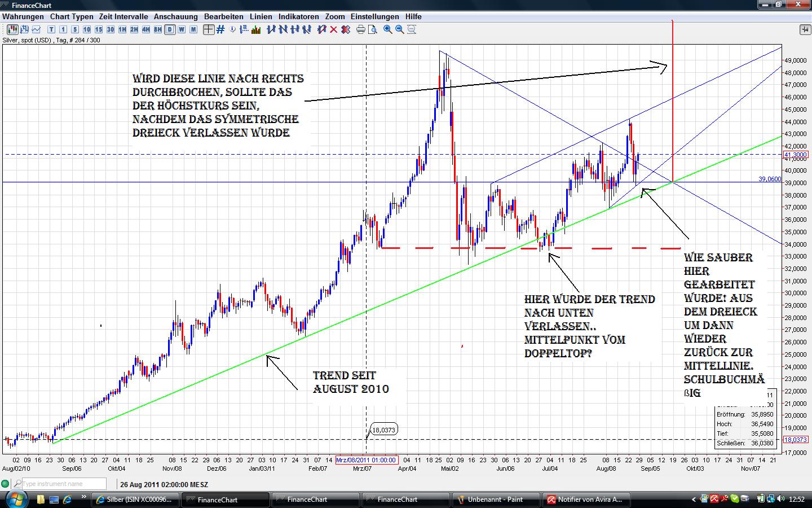812x508 pixels.
Task: Click the Type instrument name field
Action: click(64, 484)
